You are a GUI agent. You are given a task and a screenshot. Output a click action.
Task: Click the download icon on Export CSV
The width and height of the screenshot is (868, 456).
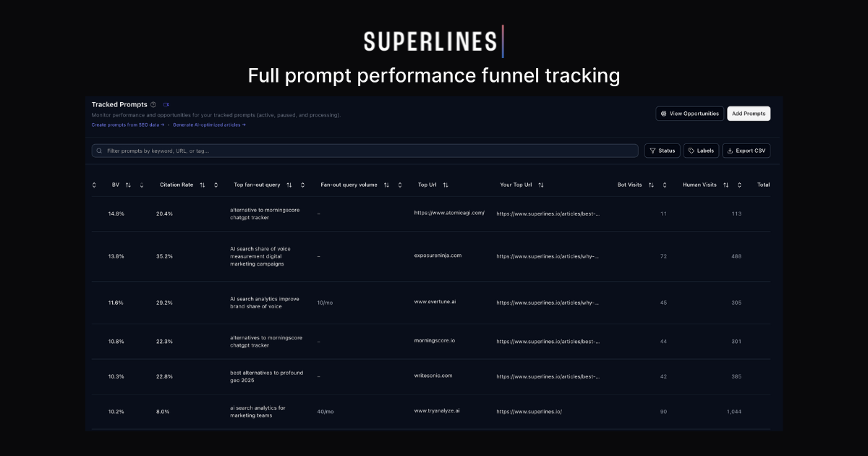(731, 151)
